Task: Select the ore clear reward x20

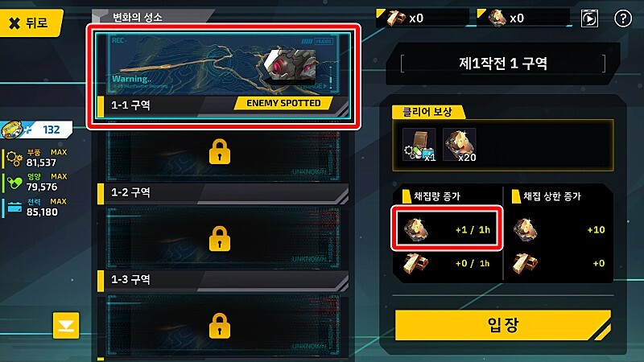Action: coord(460,145)
